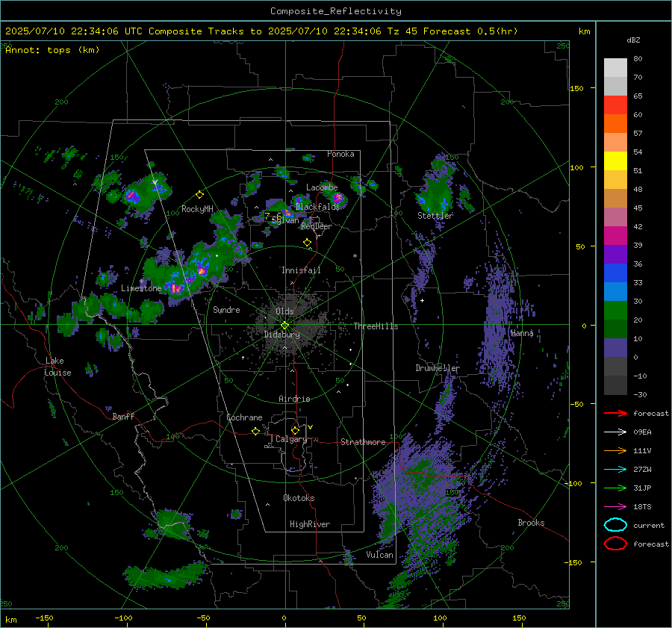The image size is (672, 628).
Task: Click the Innisfail city label
Action: pyautogui.click(x=301, y=270)
